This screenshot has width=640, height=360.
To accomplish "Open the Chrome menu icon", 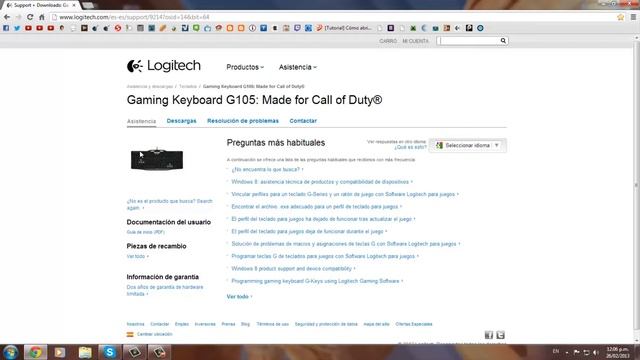I will 633,17.
